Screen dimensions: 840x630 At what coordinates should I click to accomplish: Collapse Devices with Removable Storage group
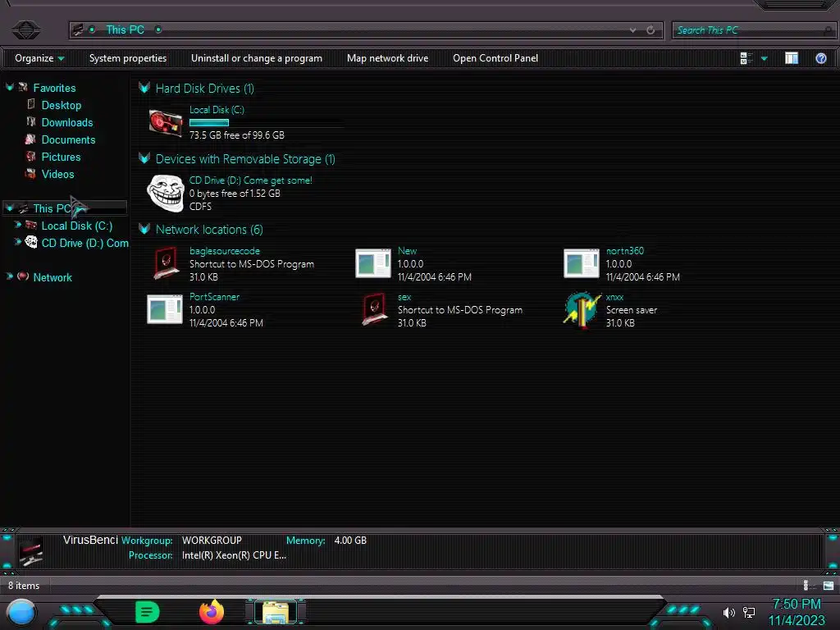click(144, 158)
